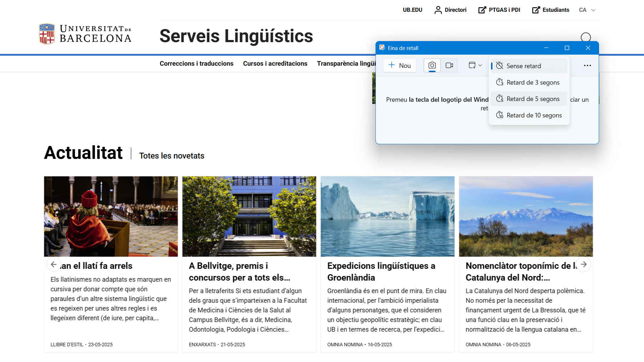
Task: Open 'Correccions i traduccions' menu
Action: pyautogui.click(x=196, y=64)
